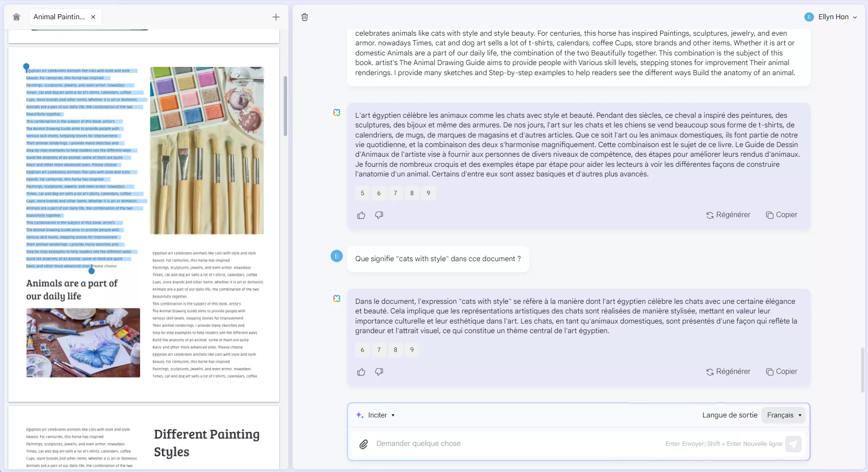Viewport: 868px width, 472px height.
Task: Send the message using the send icon
Action: tap(794, 444)
